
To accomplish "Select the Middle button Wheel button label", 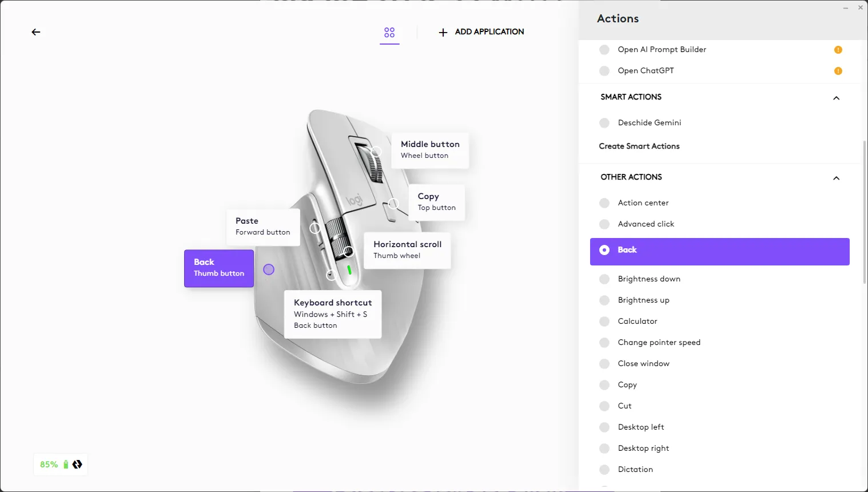I will click(x=430, y=150).
